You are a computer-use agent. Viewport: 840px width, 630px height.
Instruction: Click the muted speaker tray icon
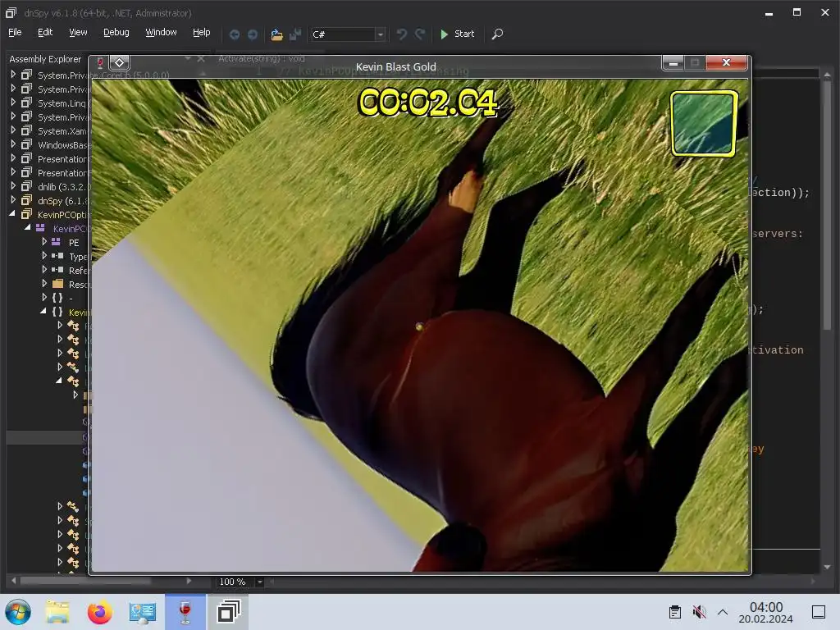click(699, 612)
